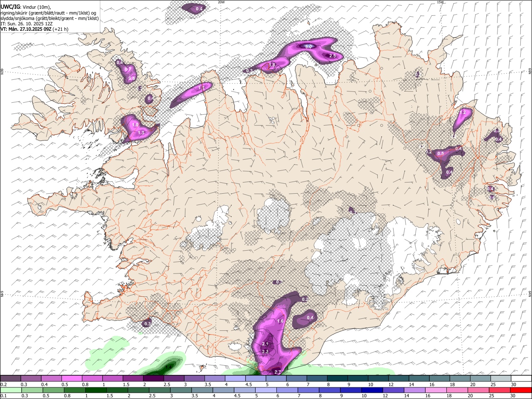This screenshot has width=532, height=399.
Task: Select the darkest purple swatch in the snow legend
Action: (153, 379)
